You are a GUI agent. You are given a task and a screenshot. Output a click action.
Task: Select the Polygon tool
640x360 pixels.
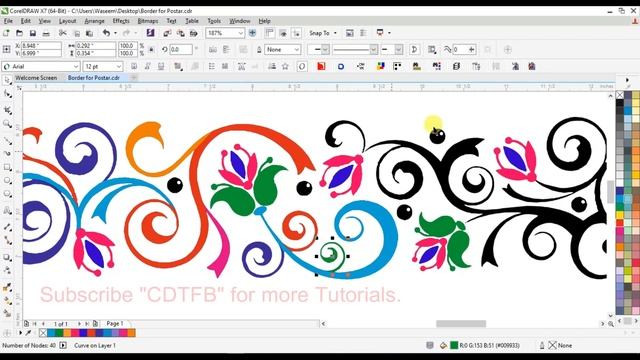(7, 194)
